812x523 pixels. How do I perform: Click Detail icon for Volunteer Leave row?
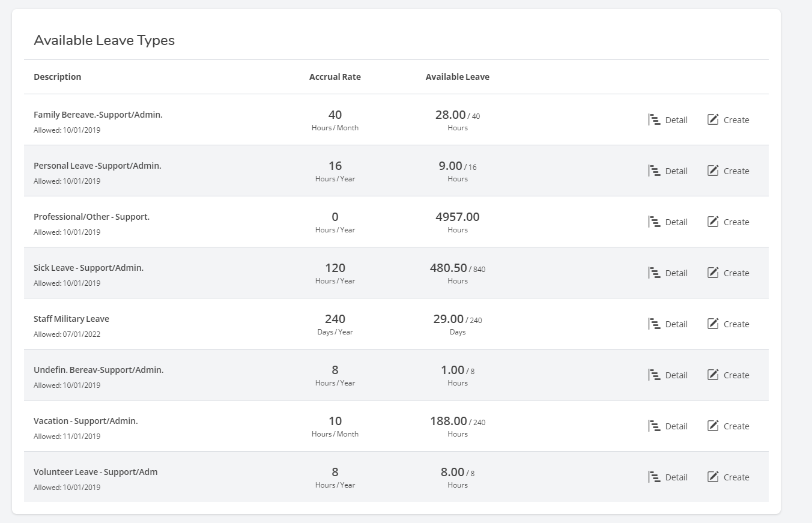[654, 477]
